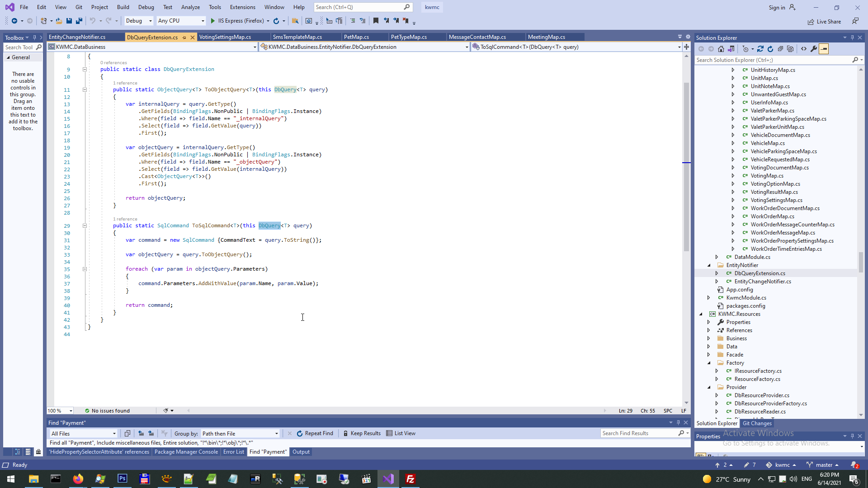Click Collapse All in Solution Explorer toolbar

780,49
